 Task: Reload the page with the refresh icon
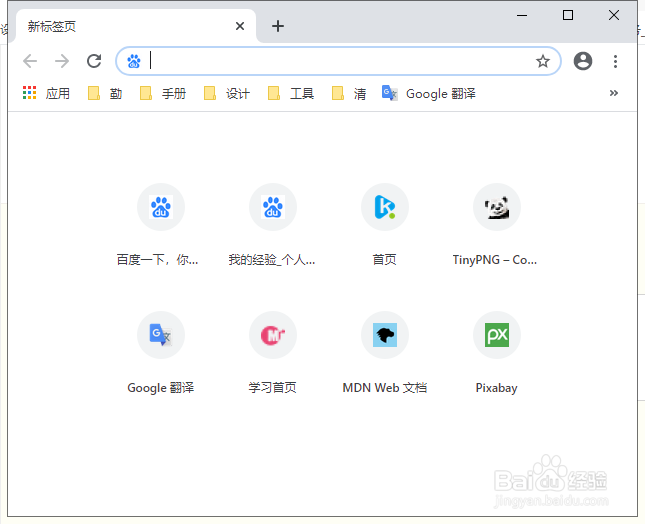click(x=94, y=61)
